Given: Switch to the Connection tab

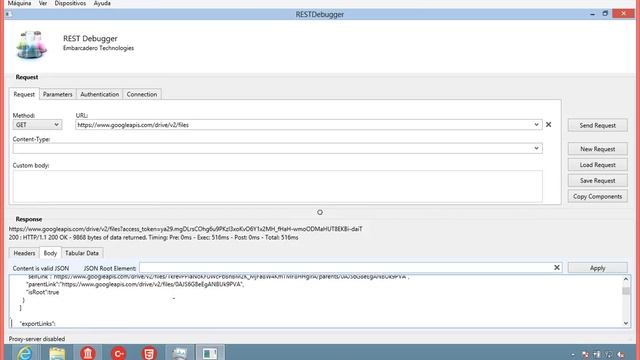Looking at the screenshot, I should click(x=142, y=94).
